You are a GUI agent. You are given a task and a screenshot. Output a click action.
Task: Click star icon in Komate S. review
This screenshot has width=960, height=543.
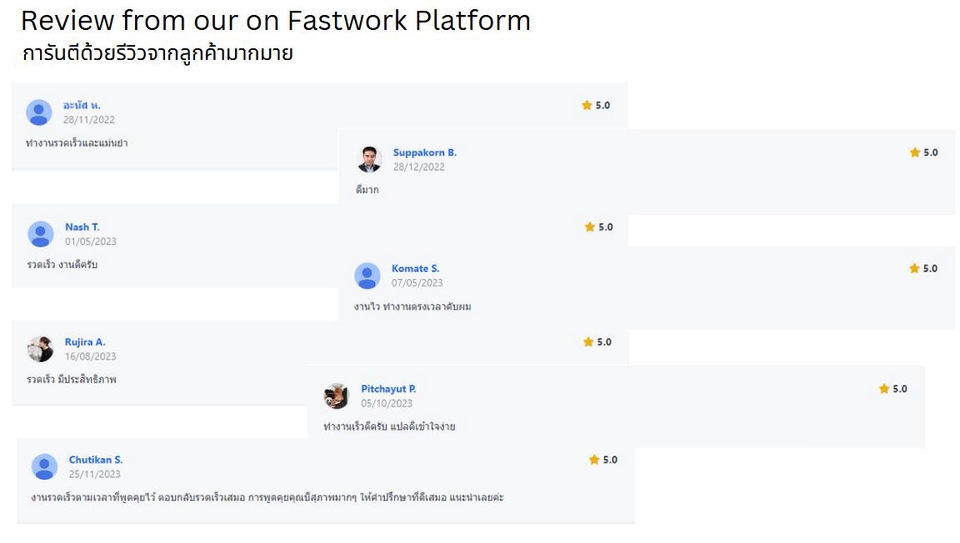(x=914, y=268)
